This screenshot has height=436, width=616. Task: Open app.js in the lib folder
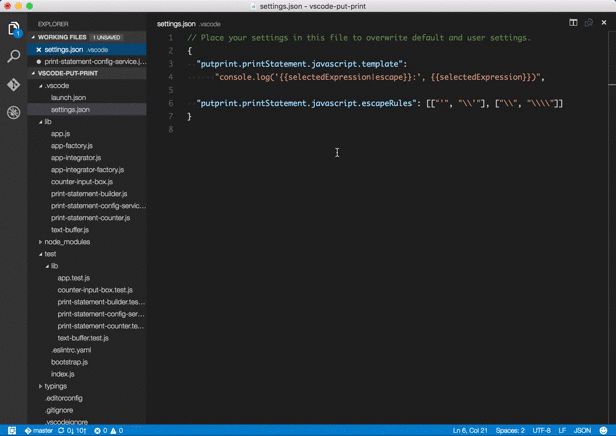pyautogui.click(x=60, y=134)
